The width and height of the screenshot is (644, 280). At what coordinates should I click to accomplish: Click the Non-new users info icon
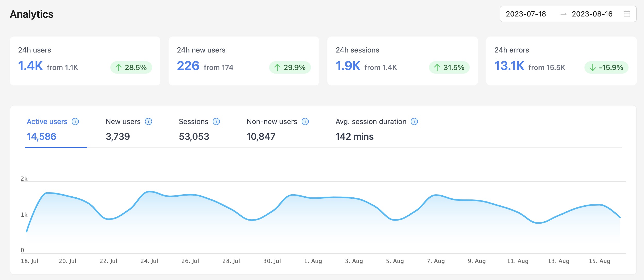click(x=305, y=121)
